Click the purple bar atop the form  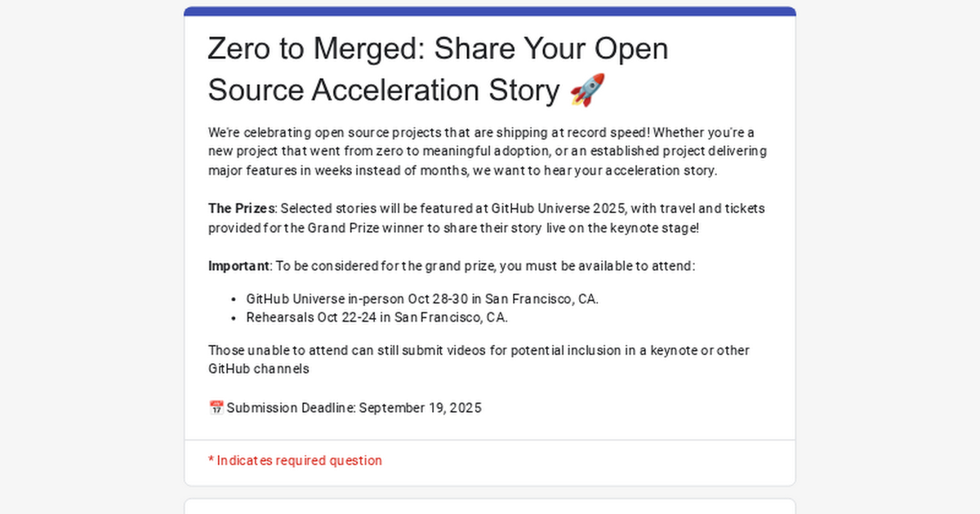click(x=490, y=11)
